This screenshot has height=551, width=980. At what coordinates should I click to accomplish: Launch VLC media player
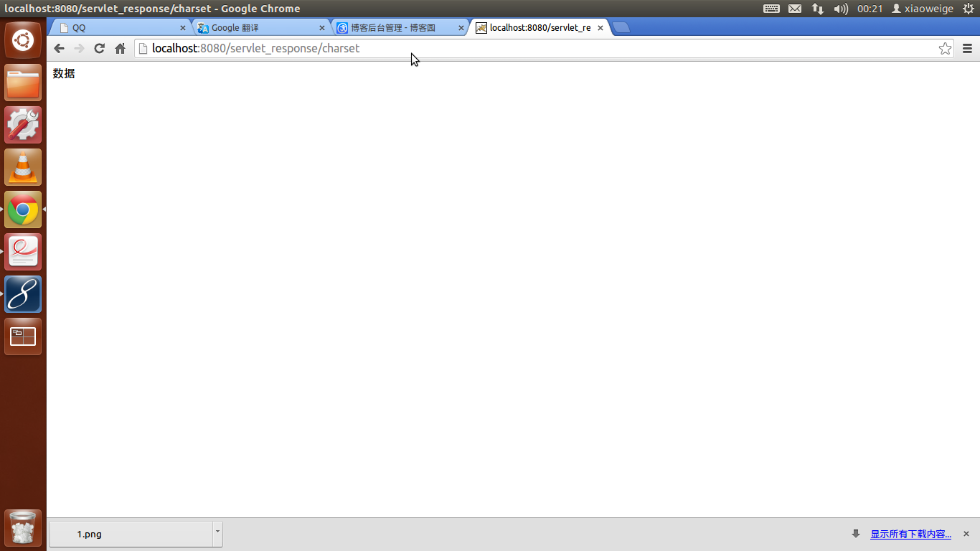[23, 167]
